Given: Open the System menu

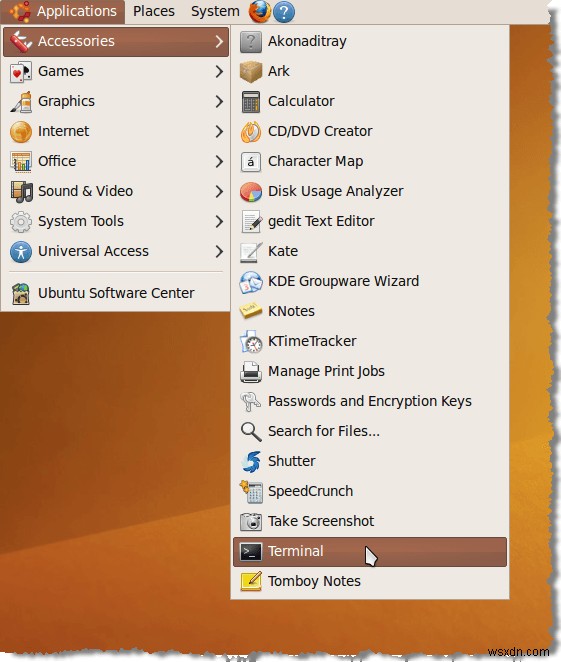Looking at the screenshot, I should (x=215, y=11).
